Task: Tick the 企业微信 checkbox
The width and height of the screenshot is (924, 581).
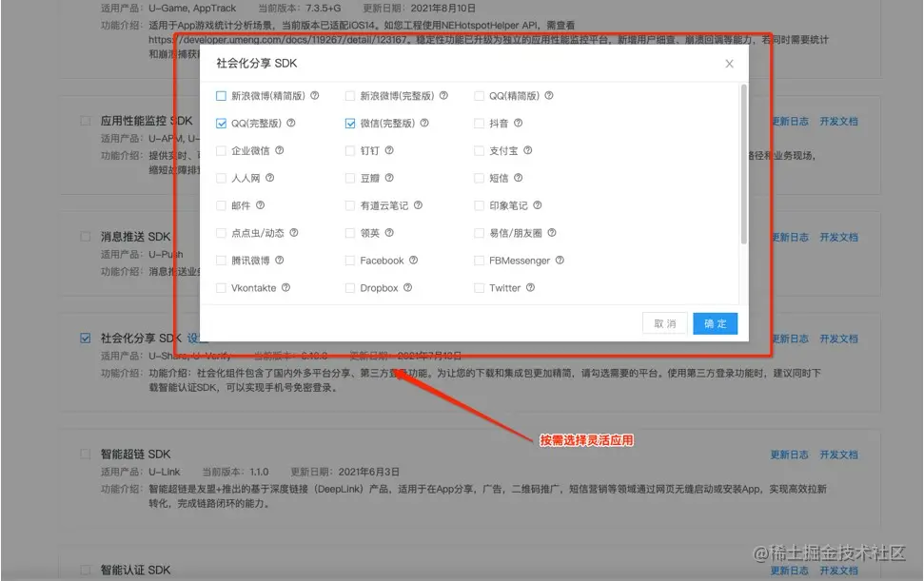Action: point(221,150)
